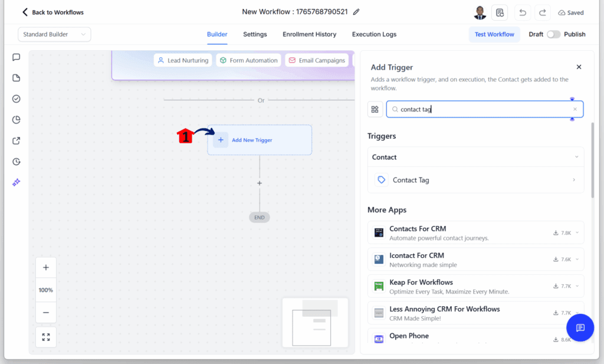Collapse the Contact triggers section

577,157
